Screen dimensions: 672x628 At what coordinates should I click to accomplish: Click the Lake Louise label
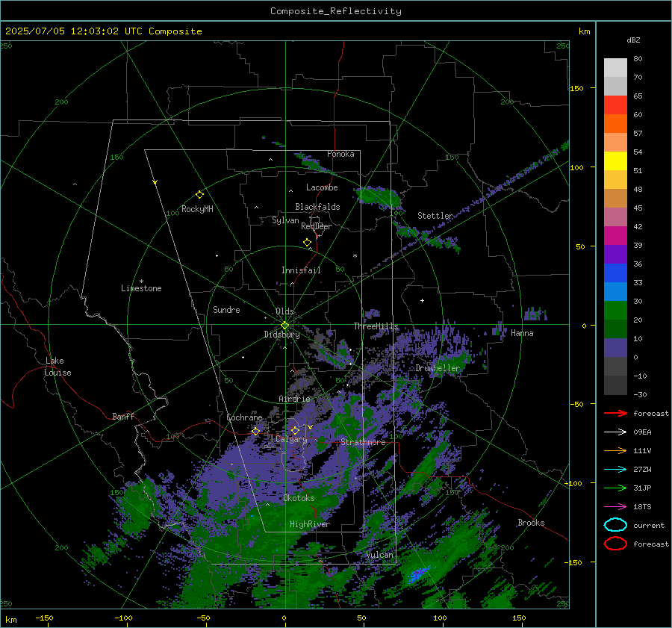pos(57,367)
